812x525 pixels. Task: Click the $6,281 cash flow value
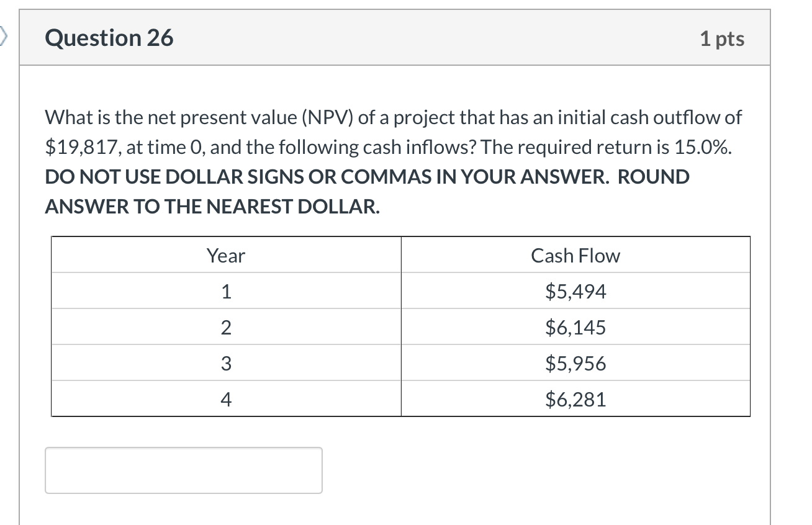pyautogui.click(x=575, y=399)
